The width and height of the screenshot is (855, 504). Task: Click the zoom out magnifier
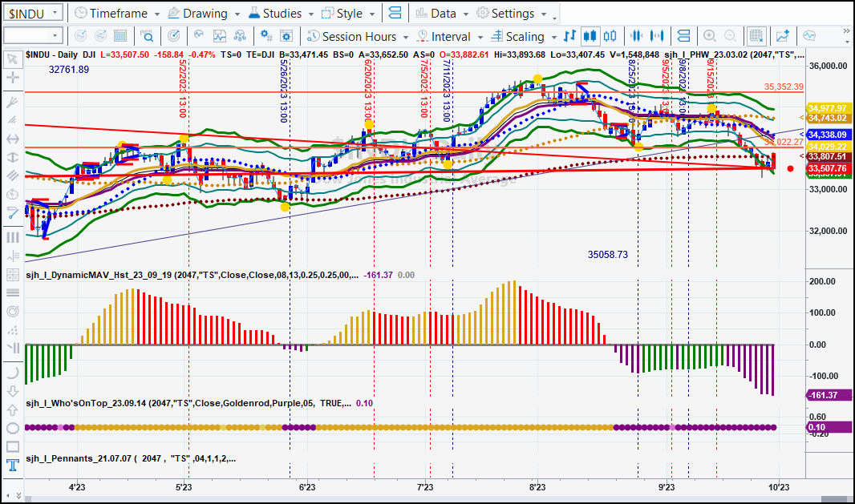(730, 37)
